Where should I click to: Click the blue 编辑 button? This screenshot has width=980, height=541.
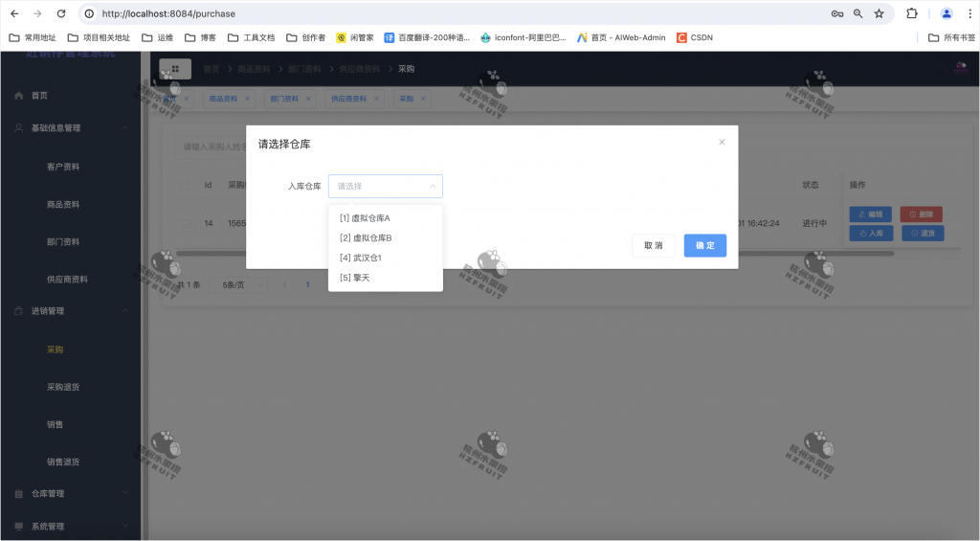tap(871, 214)
